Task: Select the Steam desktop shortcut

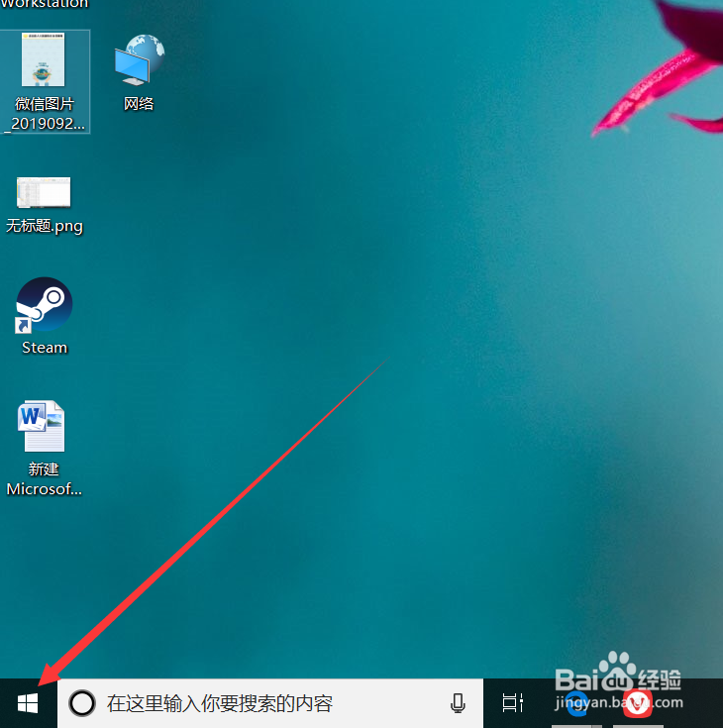Action: pyautogui.click(x=45, y=317)
